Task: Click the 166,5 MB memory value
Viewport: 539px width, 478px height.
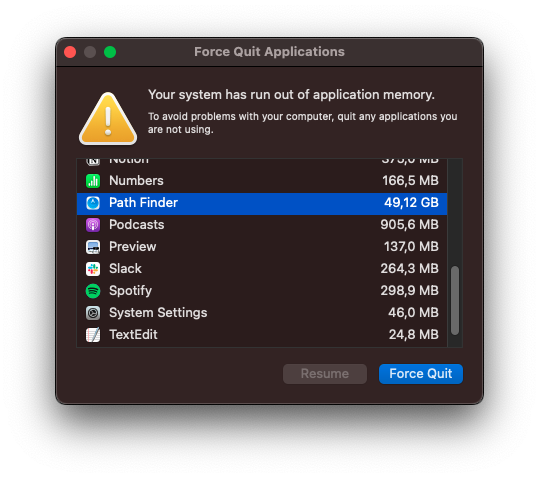Action: tap(410, 181)
